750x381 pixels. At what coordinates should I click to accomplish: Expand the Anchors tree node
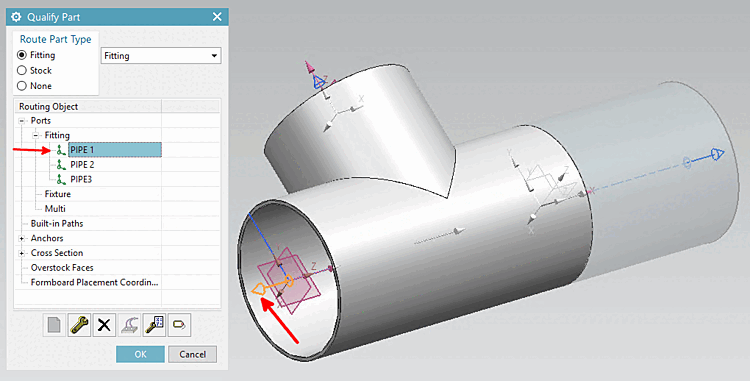(x=22, y=238)
